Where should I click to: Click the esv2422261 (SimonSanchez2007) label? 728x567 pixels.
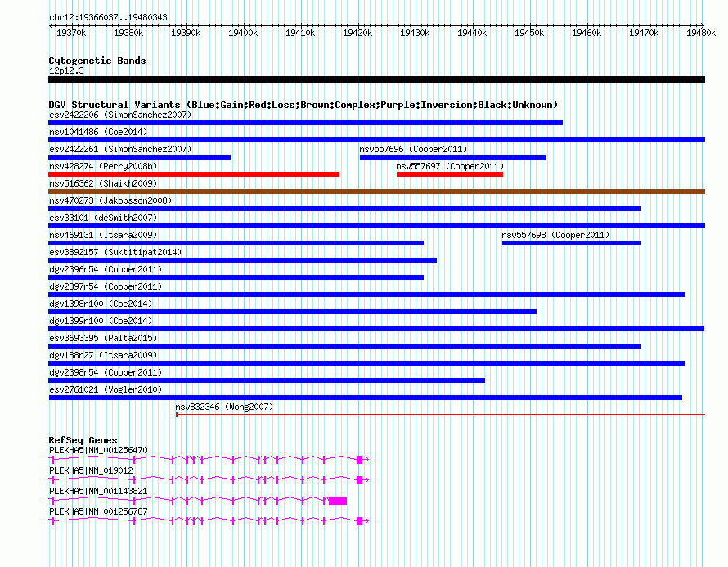coord(120,149)
